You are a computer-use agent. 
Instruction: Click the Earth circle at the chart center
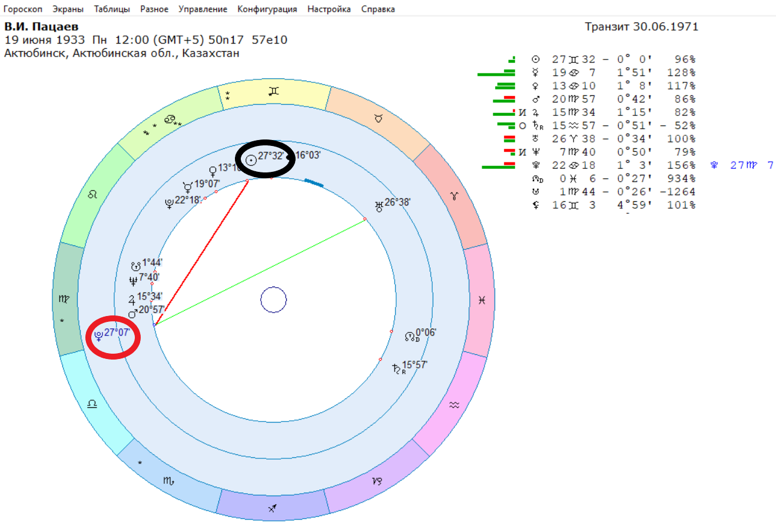[273, 300]
